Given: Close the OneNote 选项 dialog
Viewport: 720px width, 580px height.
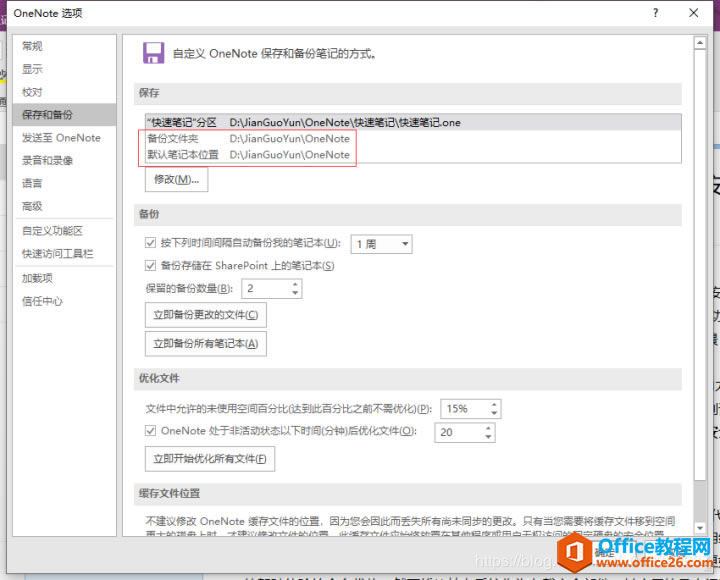Looking at the screenshot, I should (693, 13).
